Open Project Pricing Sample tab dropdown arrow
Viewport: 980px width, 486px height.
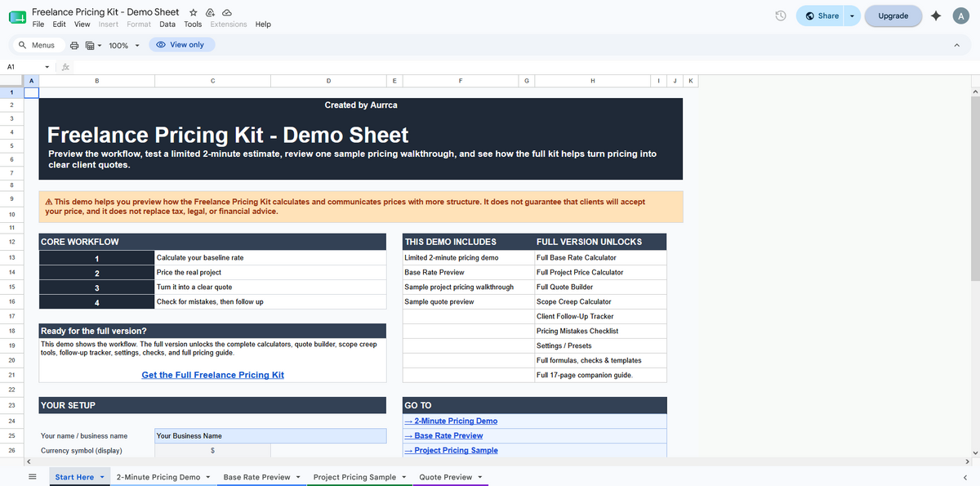pyautogui.click(x=404, y=477)
